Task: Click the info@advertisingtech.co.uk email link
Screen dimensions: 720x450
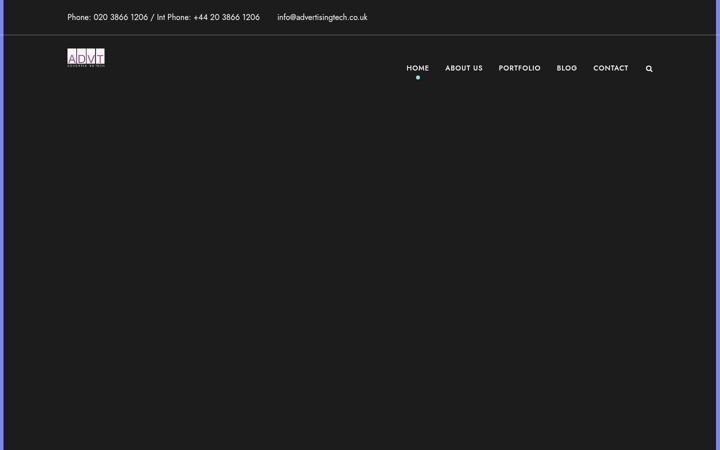Action: 322,17
